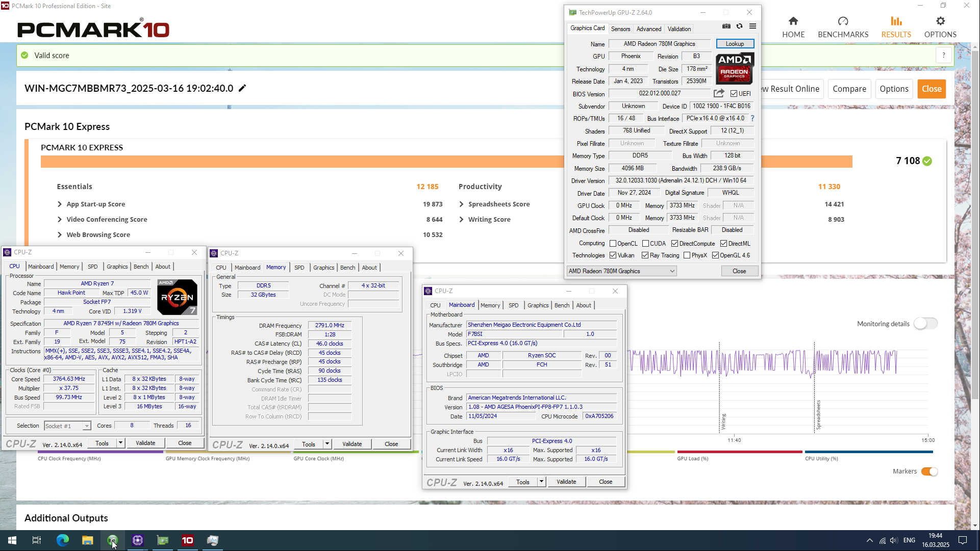
Task: Switch to PCMark 10 taskbar icon
Action: (x=188, y=540)
